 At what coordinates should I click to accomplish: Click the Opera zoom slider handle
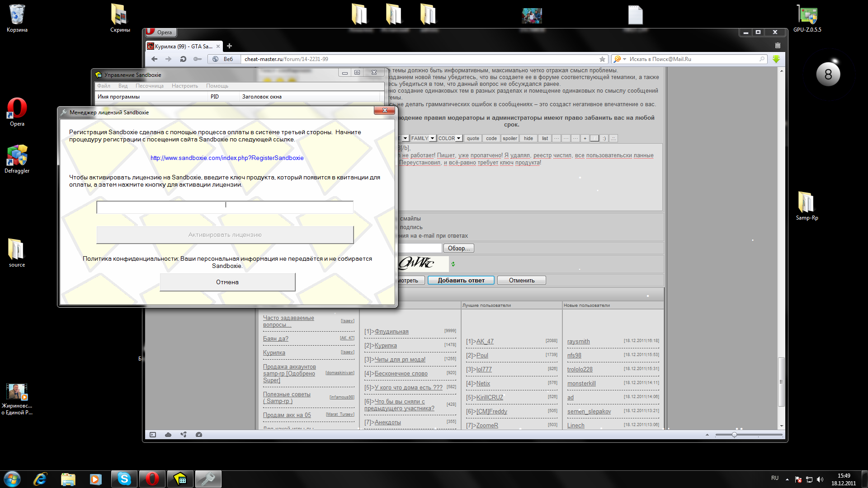[x=734, y=435]
